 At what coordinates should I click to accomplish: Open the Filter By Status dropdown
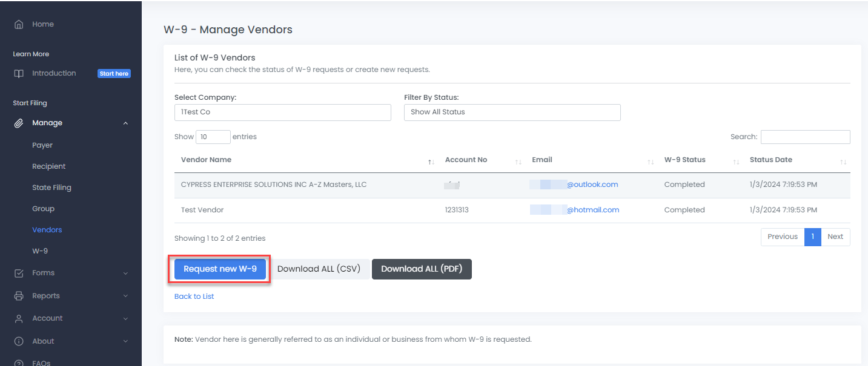click(512, 112)
